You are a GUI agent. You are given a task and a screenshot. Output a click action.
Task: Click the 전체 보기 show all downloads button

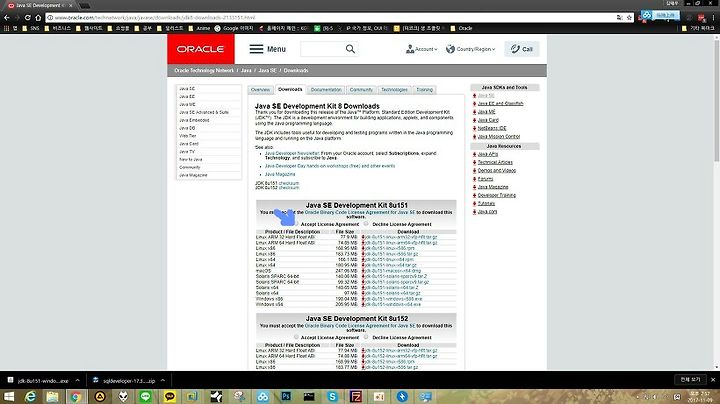click(691, 380)
